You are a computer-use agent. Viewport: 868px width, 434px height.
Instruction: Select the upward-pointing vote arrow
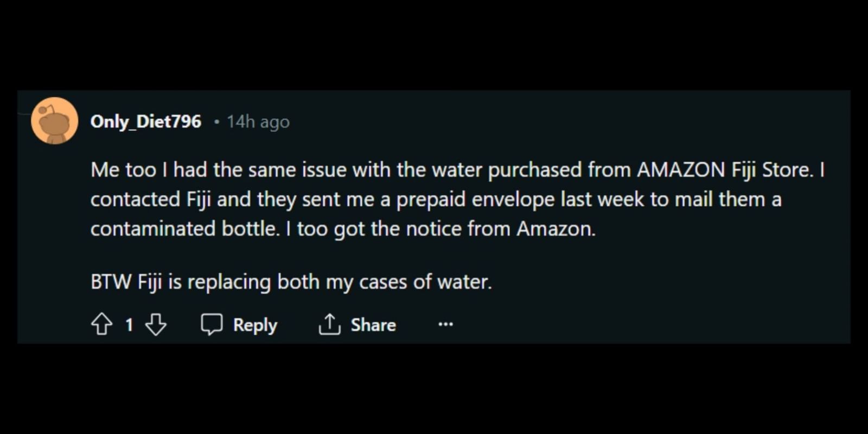pos(103,324)
